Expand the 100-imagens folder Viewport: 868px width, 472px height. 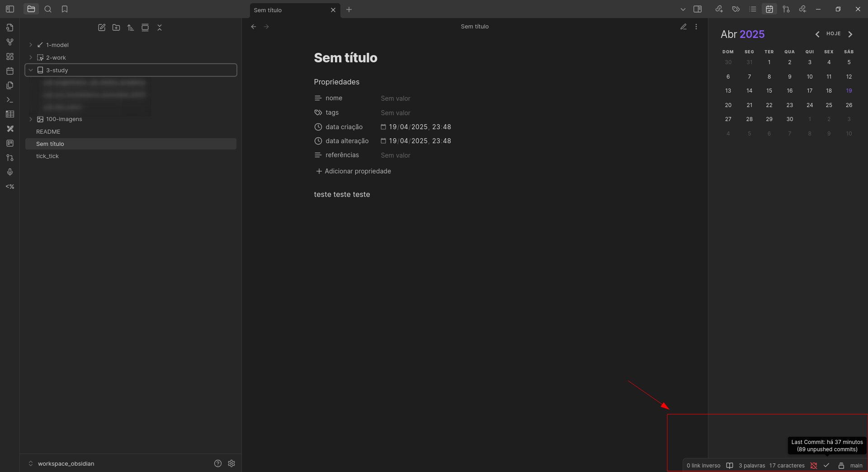tap(131, 119)
